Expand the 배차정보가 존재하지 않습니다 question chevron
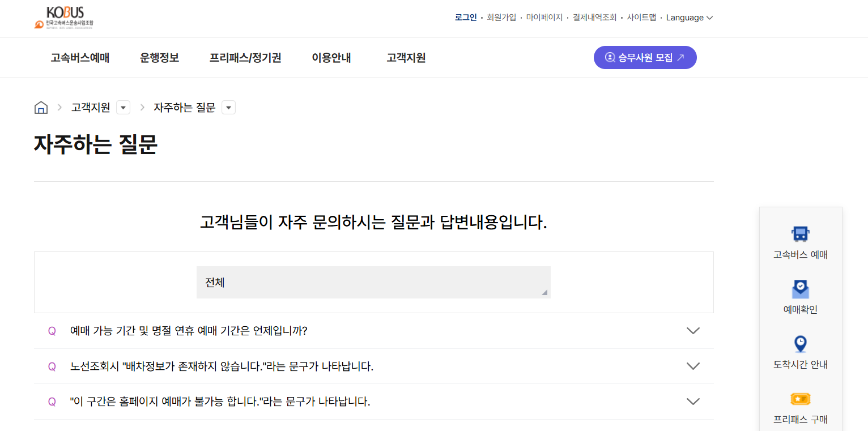868x431 pixels. [693, 366]
